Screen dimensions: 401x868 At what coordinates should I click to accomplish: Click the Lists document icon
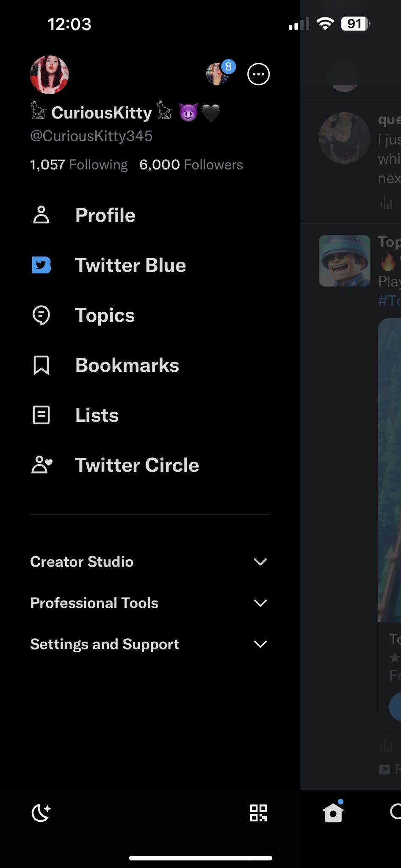[41, 415]
